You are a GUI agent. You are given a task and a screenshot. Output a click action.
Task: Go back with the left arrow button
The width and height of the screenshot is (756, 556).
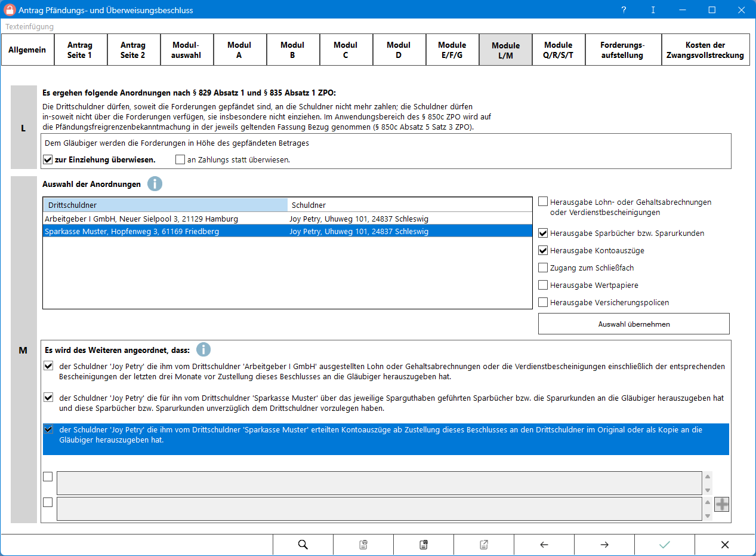point(544,545)
